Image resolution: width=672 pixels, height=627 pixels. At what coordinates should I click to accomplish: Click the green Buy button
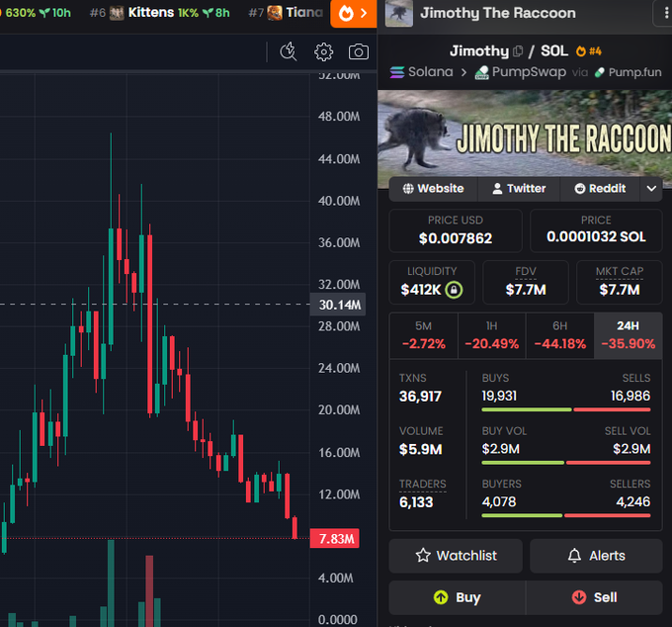tap(457, 597)
